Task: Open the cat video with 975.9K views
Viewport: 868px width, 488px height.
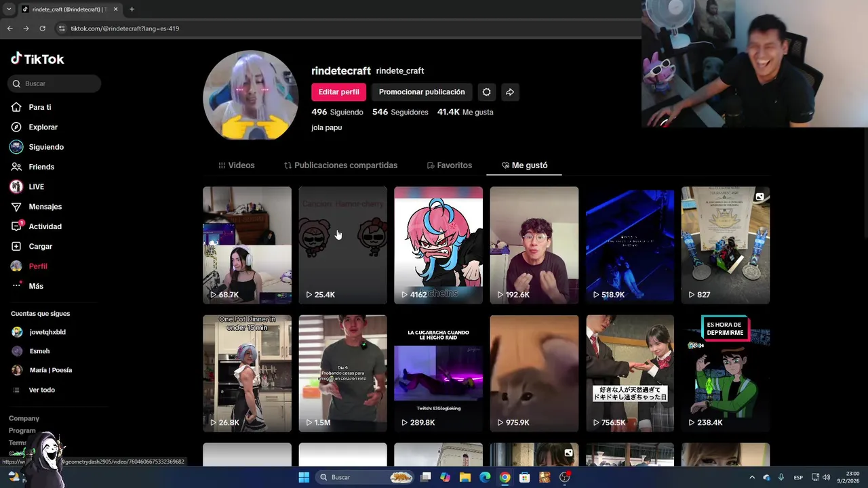Action: click(534, 373)
